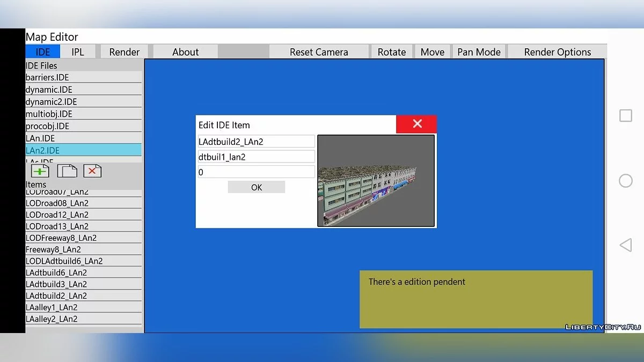Click the add new item icon
This screenshot has height=362, width=644.
[x=40, y=171]
